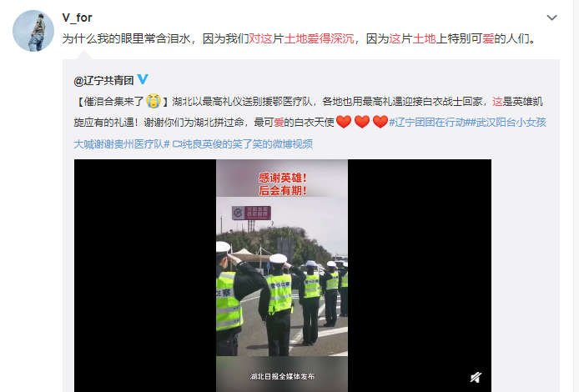Click the first red heart emoji
The width and height of the screenshot is (579, 392).
(344, 122)
